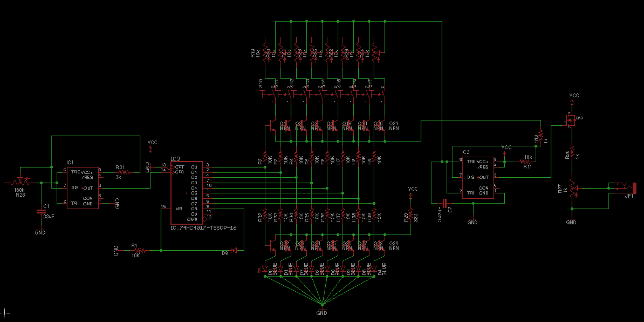Click the R1 10K resistor symbol
This screenshot has height=322, width=644.
click(x=139, y=250)
